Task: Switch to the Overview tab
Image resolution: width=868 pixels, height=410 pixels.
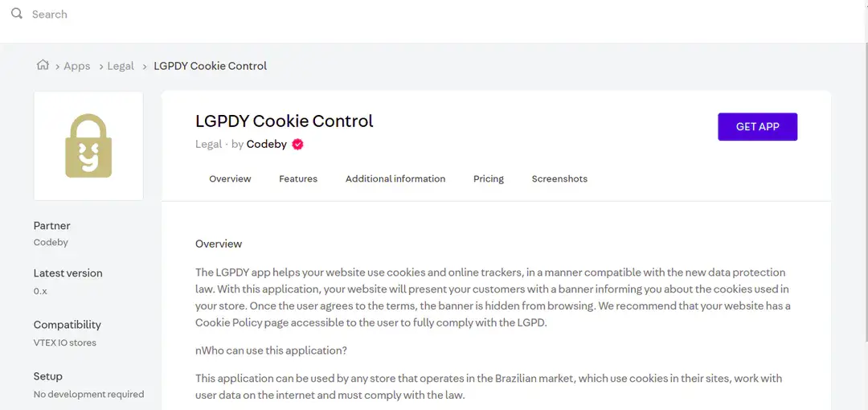Action: point(230,179)
